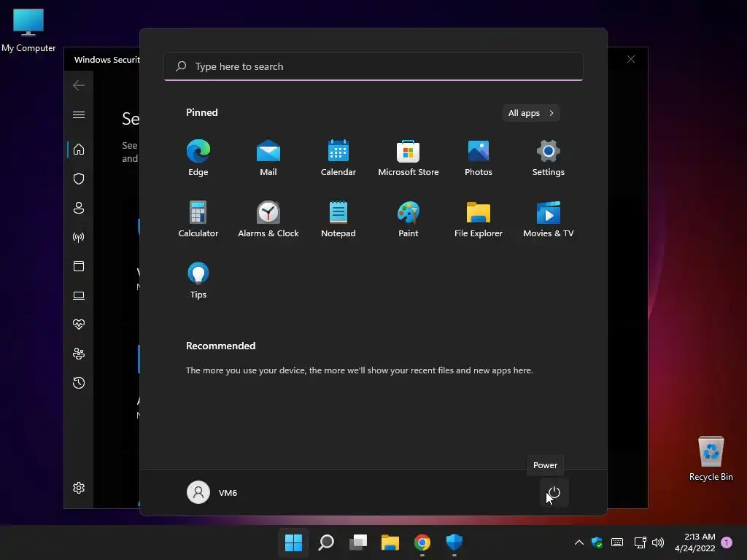Open Edge from pinned apps
The image size is (747, 560).
(x=198, y=158)
